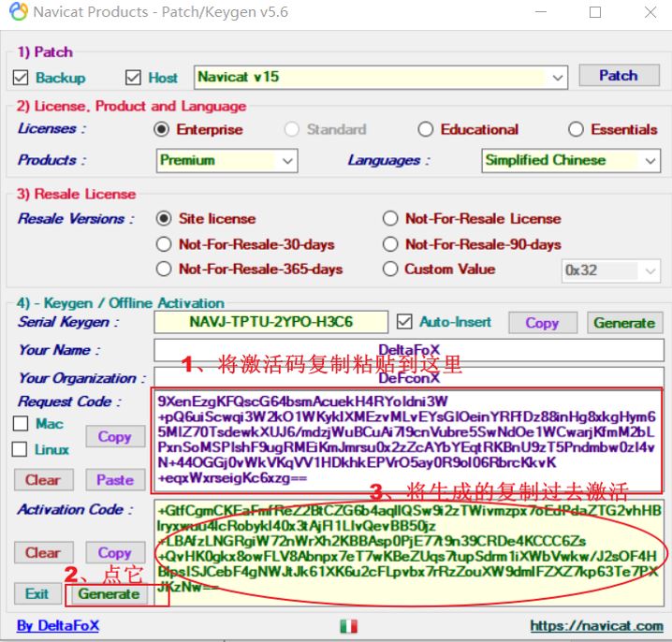Image resolution: width=672 pixels, height=642 pixels.
Task: Open the Languages dropdown showing Simplified Chinese
Action: [571, 161]
